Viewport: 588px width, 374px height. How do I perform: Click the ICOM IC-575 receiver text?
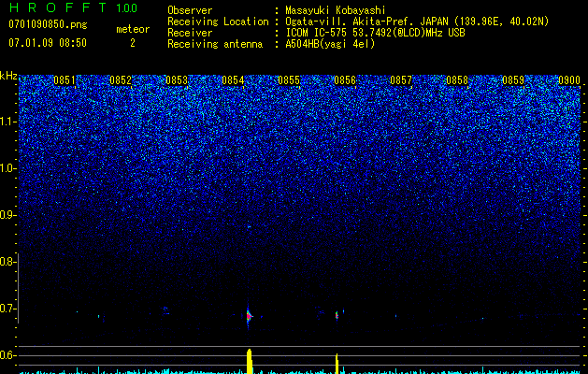375,33
